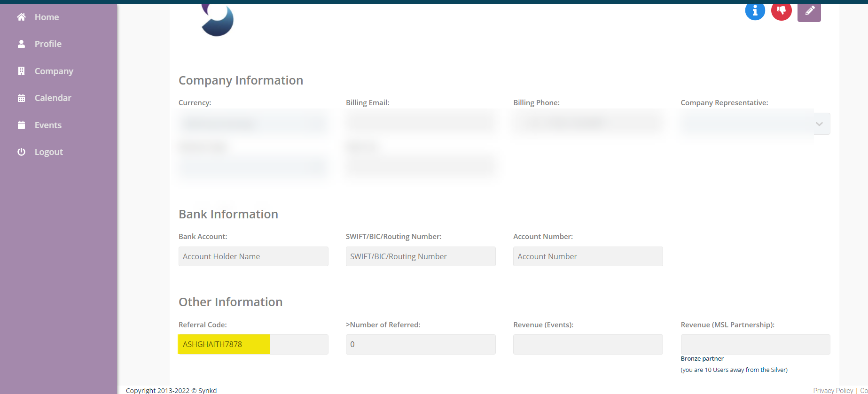Click the blue info icon
This screenshot has width=868, height=394.
pyautogui.click(x=755, y=10)
